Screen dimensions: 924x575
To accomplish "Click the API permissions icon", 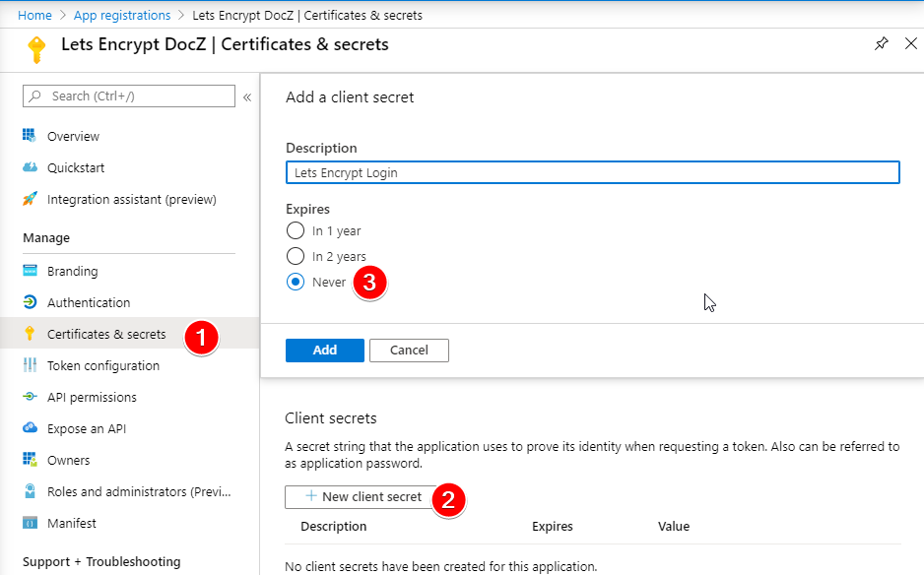I will coord(30,397).
